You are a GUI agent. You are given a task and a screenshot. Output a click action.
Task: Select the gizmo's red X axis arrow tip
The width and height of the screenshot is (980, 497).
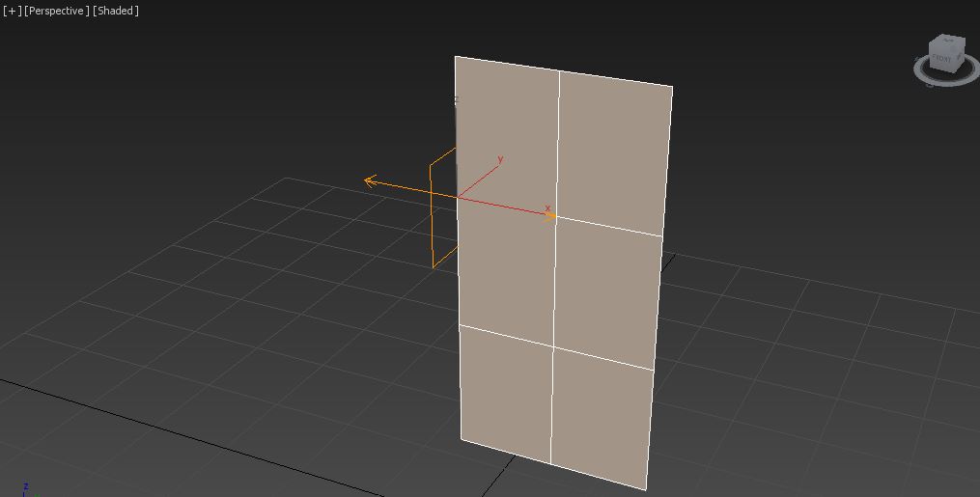550,217
